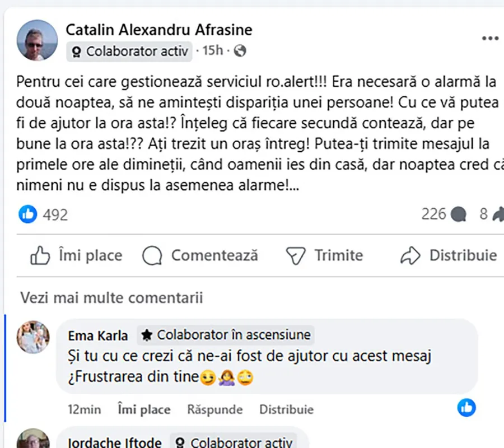The image size is (504, 448).
Task: Click the Colaborator în ascensiune badge
Action: point(226,335)
